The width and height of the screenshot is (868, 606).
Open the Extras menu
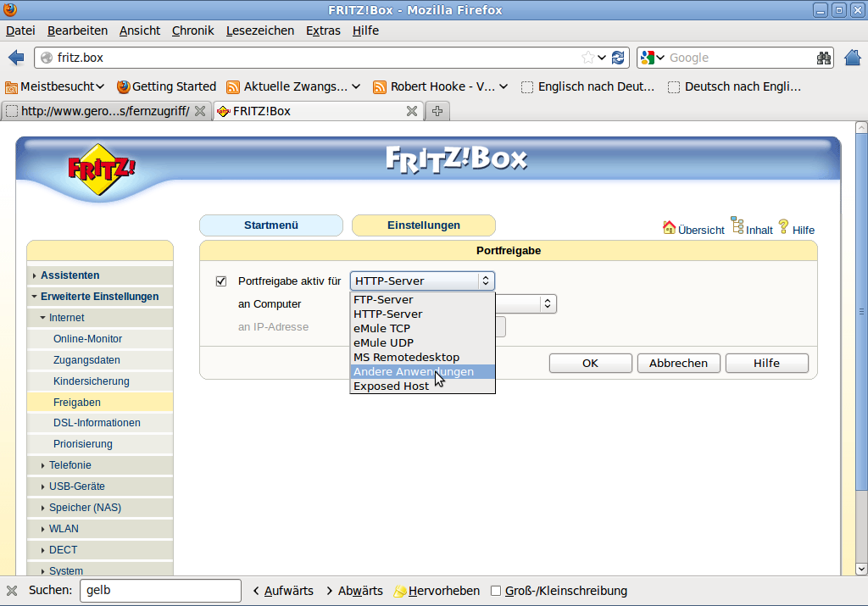[323, 31]
